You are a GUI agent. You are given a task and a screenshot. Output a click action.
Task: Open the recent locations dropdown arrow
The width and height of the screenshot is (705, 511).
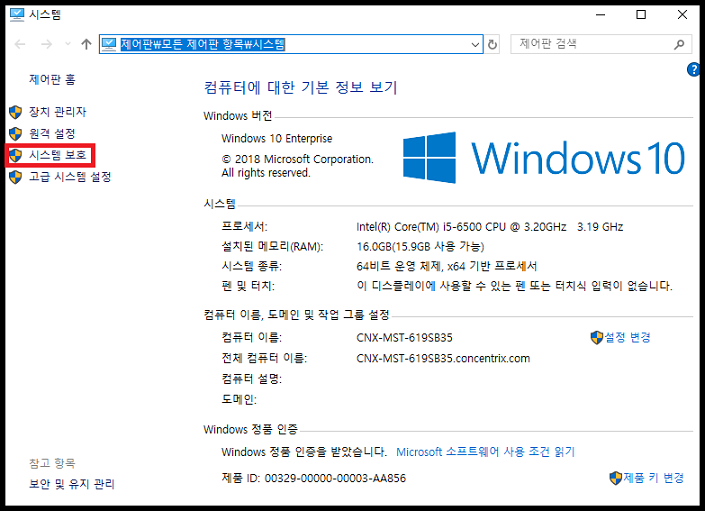click(x=68, y=44)
